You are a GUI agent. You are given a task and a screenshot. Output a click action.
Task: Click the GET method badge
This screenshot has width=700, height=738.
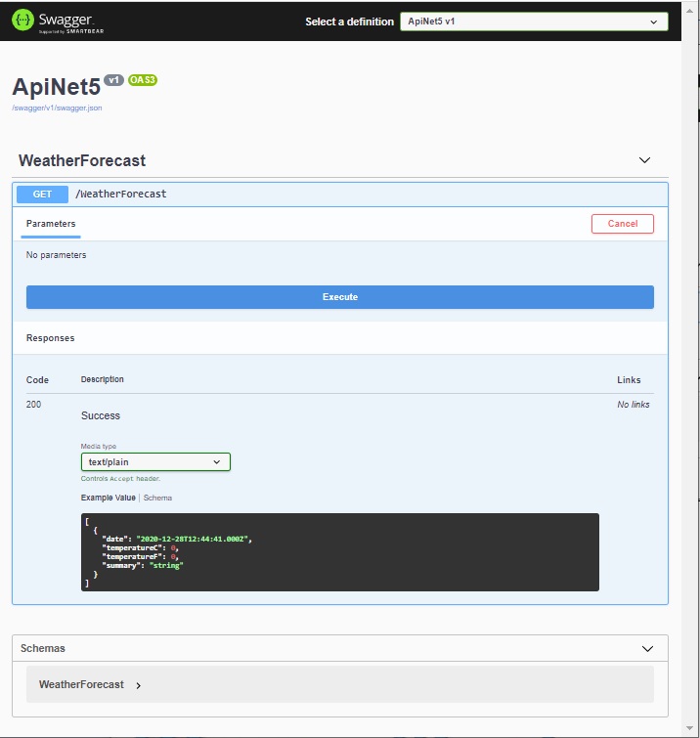click(x=42, y=194)
